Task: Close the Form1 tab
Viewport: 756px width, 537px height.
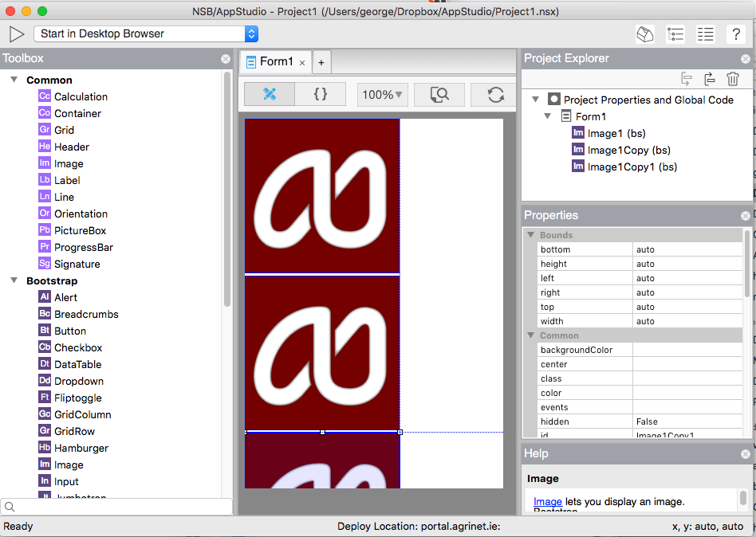Action: tap(302, 63)
